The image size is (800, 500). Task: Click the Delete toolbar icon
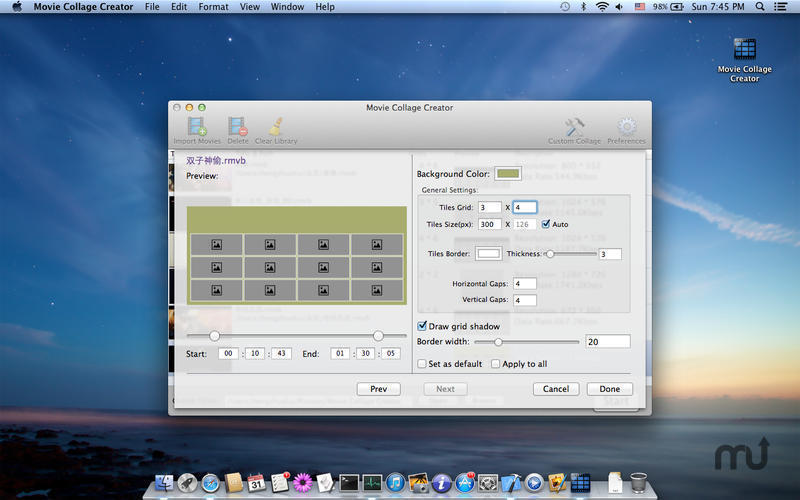click(237, 127)
